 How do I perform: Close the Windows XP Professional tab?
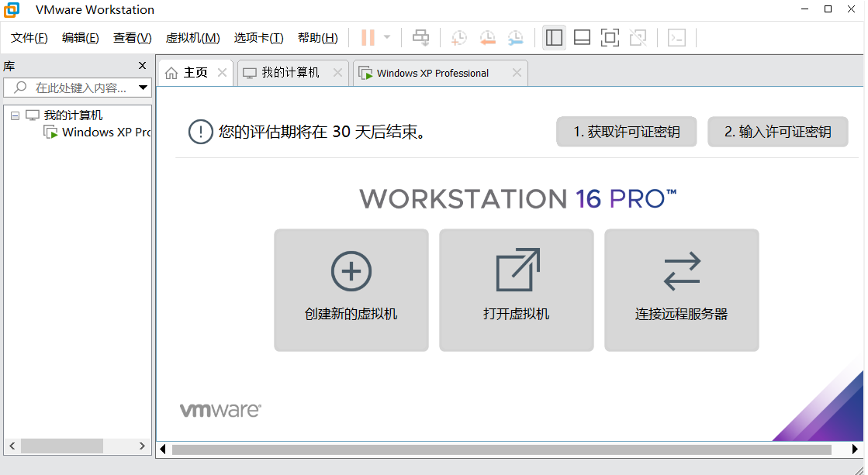(x=517, y=72)
